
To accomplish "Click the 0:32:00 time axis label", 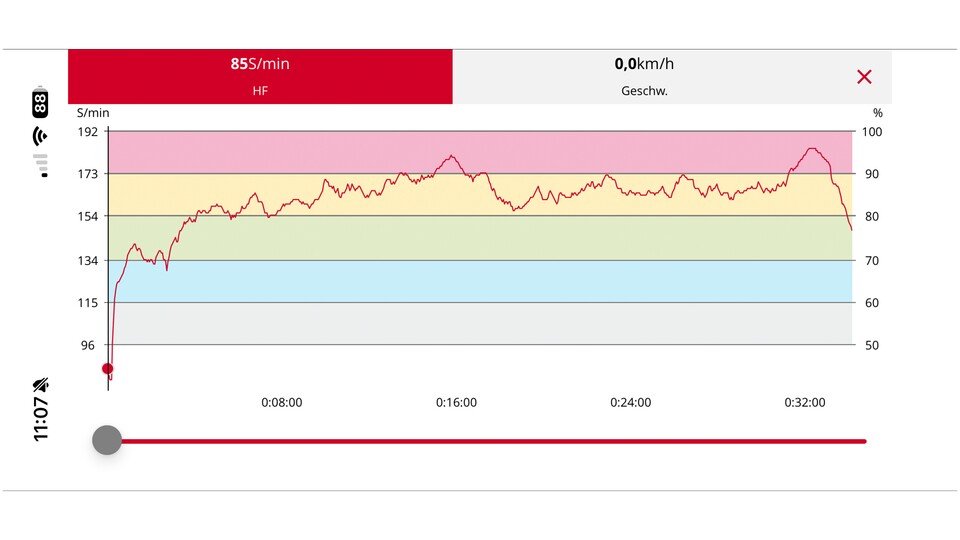I will click(804, 403).
